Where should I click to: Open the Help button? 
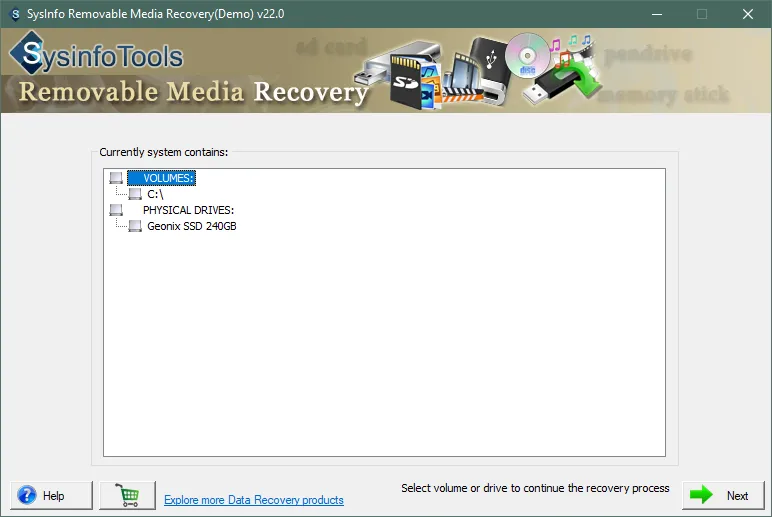pos(51,495)
